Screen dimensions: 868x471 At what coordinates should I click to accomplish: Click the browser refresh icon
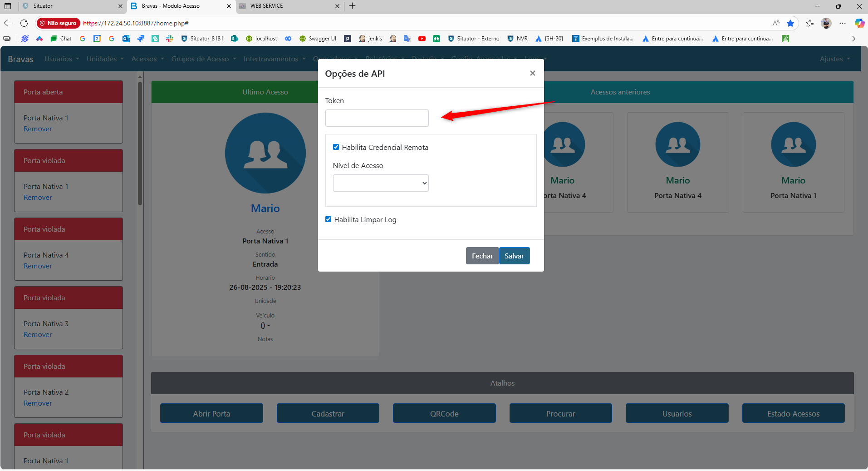[x=24, y=23]
